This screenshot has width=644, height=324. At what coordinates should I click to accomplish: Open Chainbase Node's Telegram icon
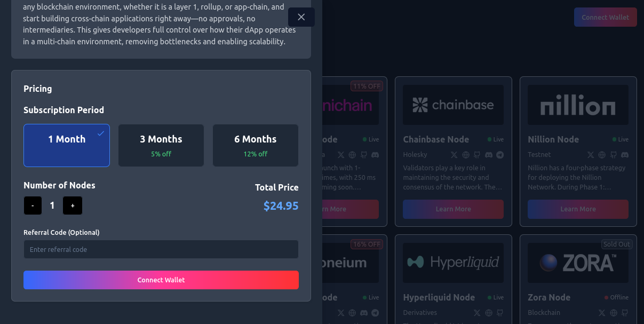(500, 155)
